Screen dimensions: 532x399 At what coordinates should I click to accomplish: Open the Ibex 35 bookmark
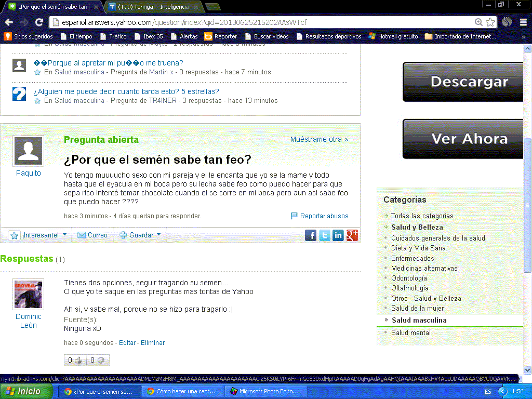pyautogui.click(x=149, y=36)
